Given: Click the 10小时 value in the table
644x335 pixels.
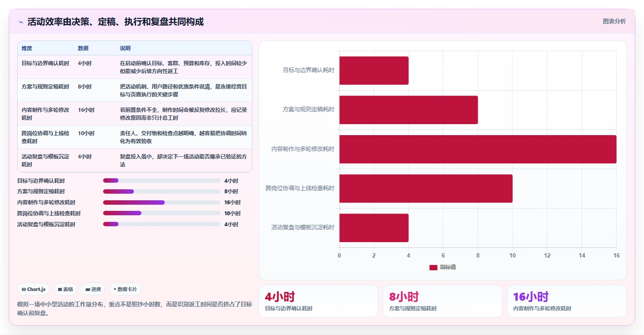Looking at the screenshot, I should click(86, 133).
